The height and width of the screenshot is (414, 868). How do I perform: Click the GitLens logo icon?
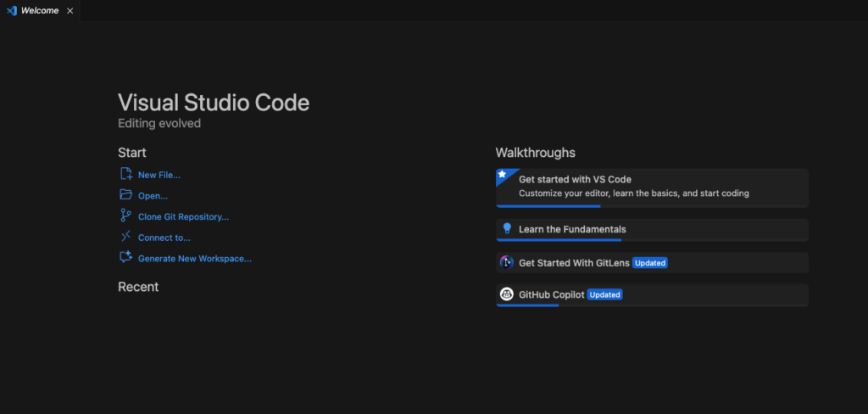506,263
